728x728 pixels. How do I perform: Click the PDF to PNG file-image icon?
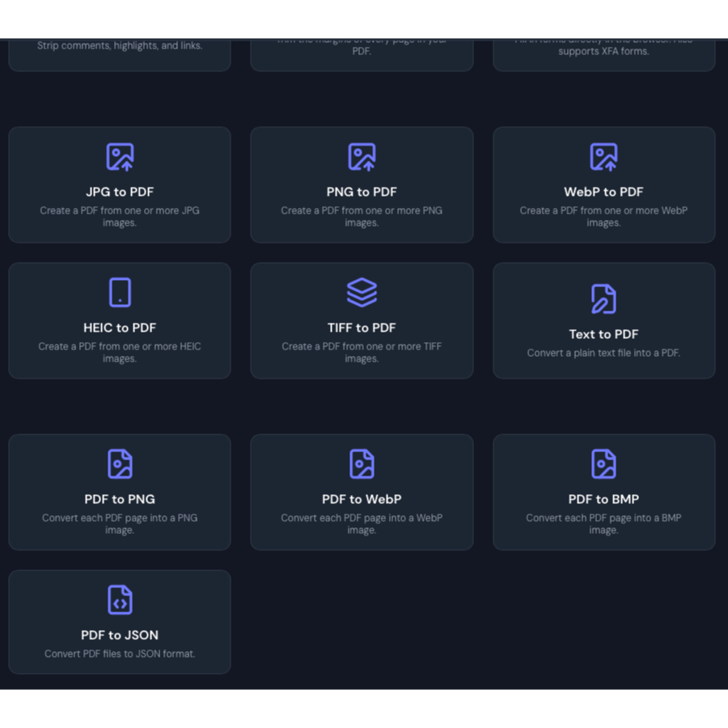[120, 463]
